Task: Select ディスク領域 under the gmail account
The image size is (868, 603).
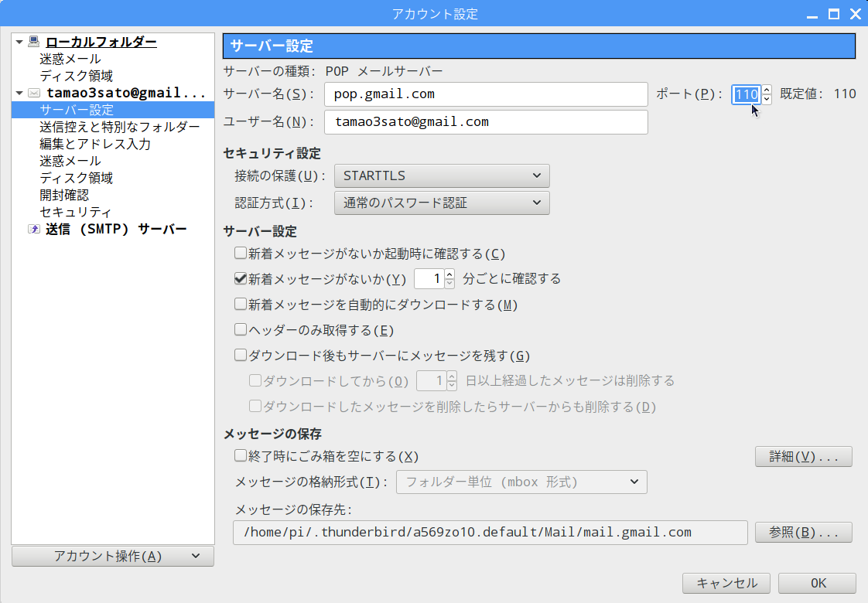Action: [77, 178]
